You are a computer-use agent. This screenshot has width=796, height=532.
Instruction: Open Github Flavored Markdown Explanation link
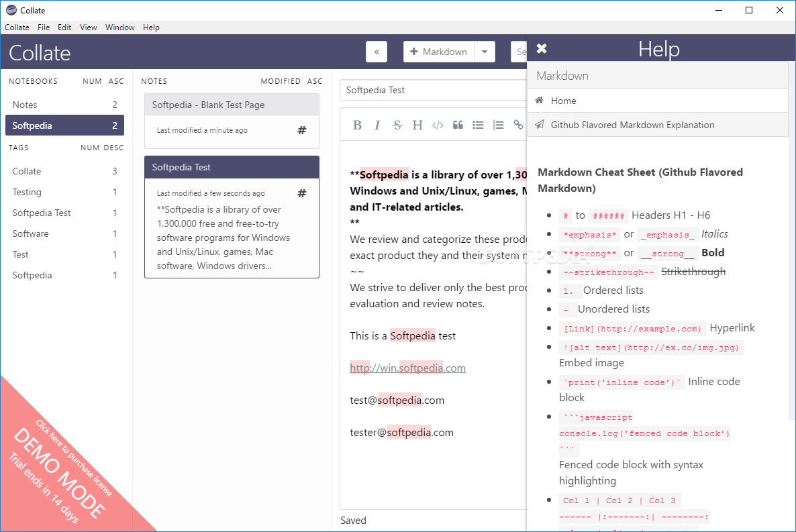click(x=632, y=125)
